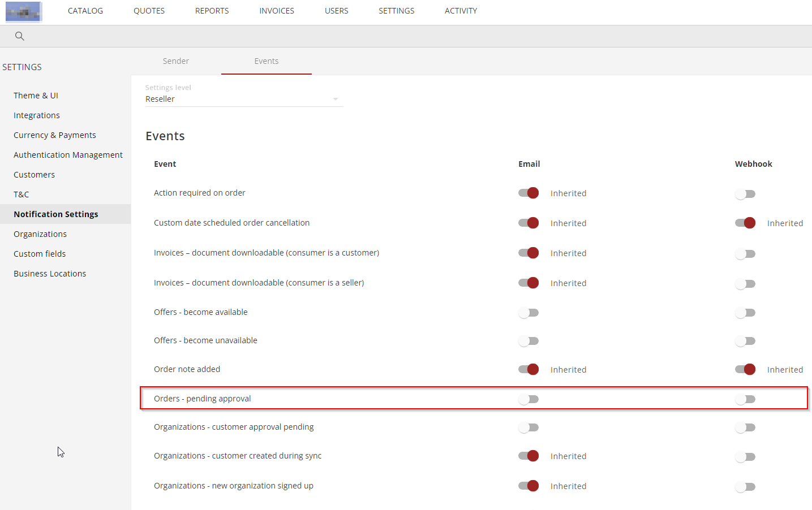Switch to the Sender tab

[x=175, y=61]
